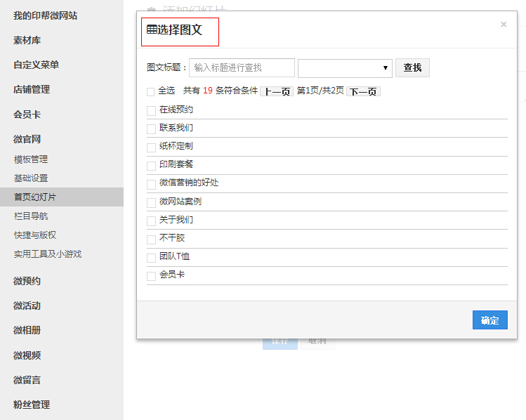Image resolution: width=526 pixels, height=420 pixels.
Task: Expand the 微官网 sidebar section
Action: tap(27, 139)
